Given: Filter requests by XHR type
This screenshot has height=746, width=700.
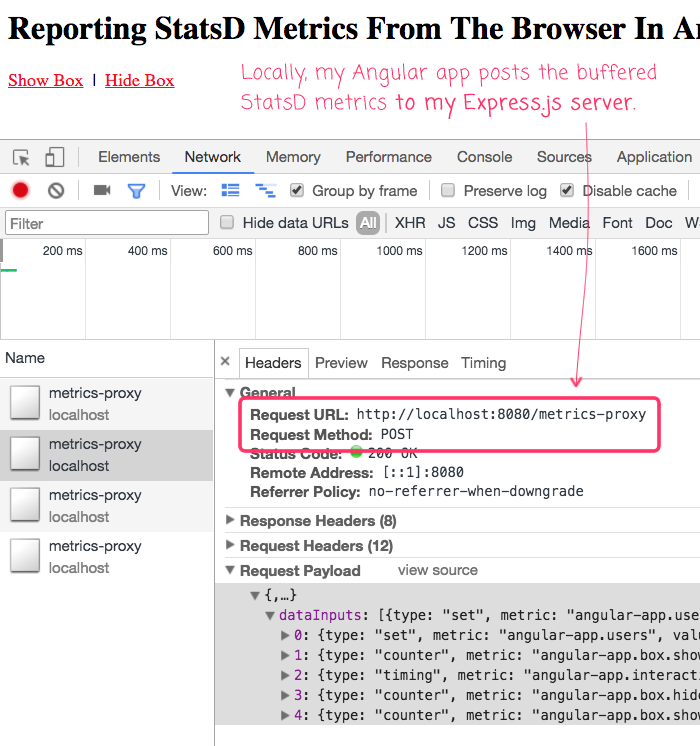Looking at the screenshot, I should 410,223.
